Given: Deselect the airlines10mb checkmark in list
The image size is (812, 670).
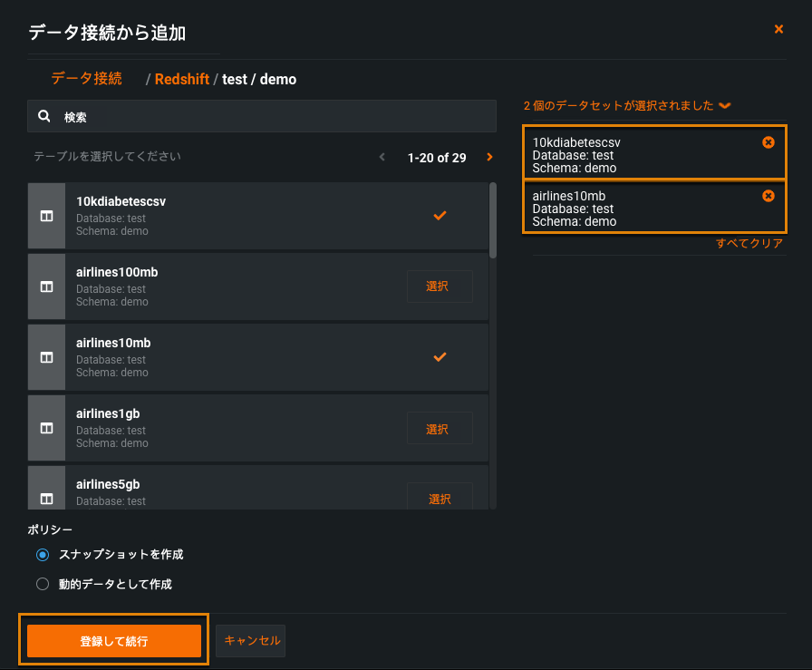Looking at the screenshot, I should 440,357.
